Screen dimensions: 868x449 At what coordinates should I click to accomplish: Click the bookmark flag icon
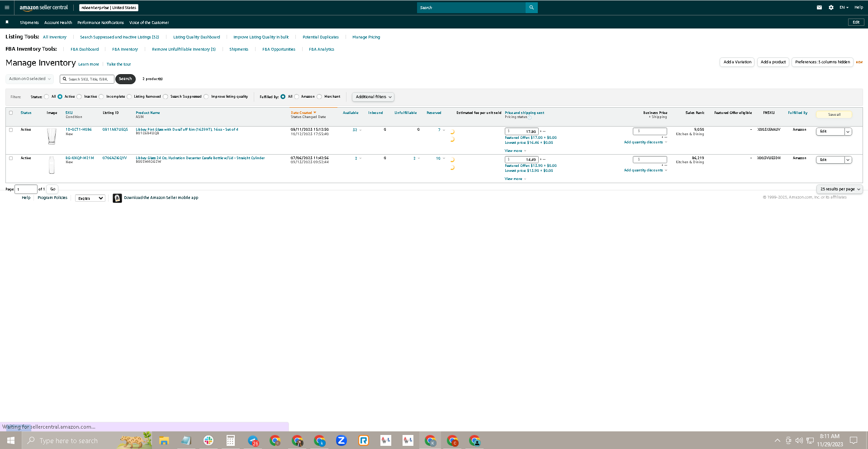pyautogui.click(x=7, y=22)
